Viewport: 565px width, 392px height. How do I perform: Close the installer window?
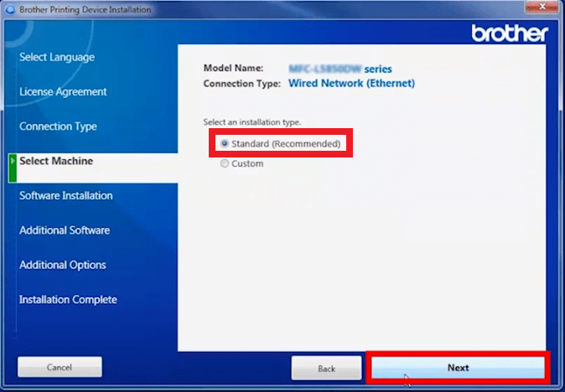click(x=542, y=6)
